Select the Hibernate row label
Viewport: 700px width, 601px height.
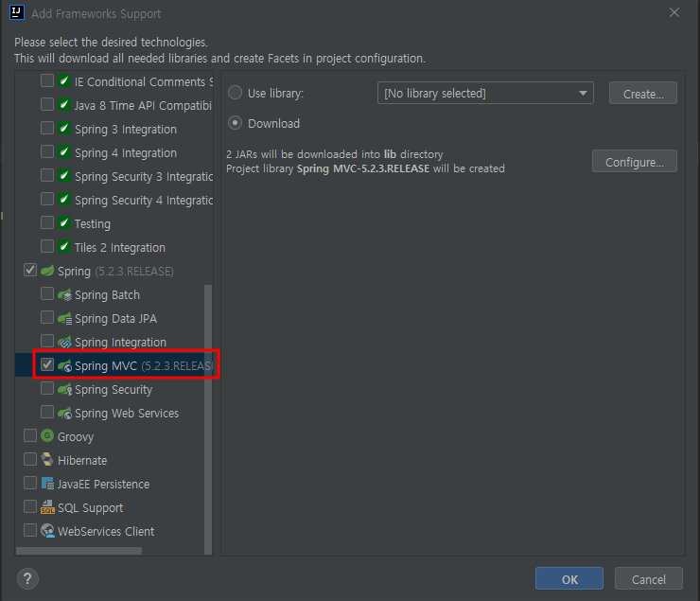click(82, 460)
